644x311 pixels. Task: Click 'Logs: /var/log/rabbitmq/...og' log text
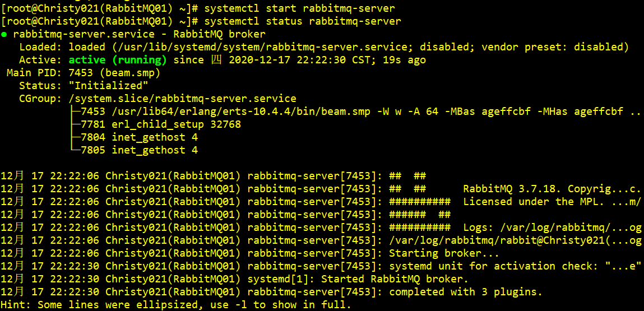552,228
